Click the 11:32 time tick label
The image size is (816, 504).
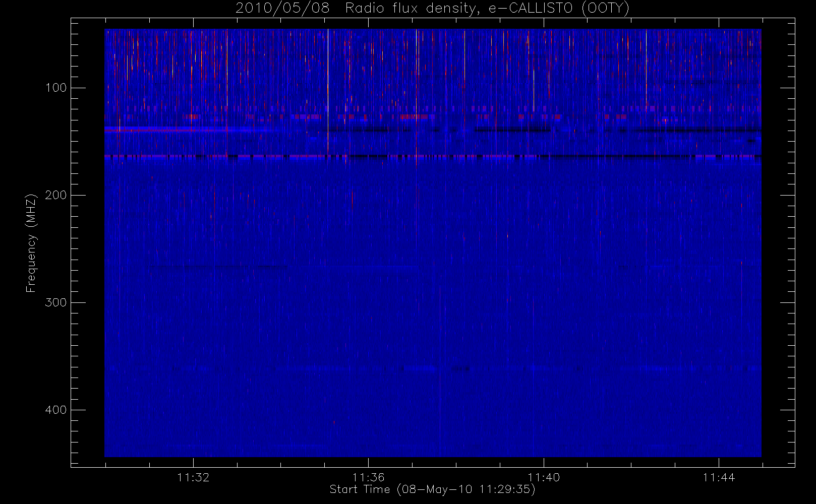[193, 477]
